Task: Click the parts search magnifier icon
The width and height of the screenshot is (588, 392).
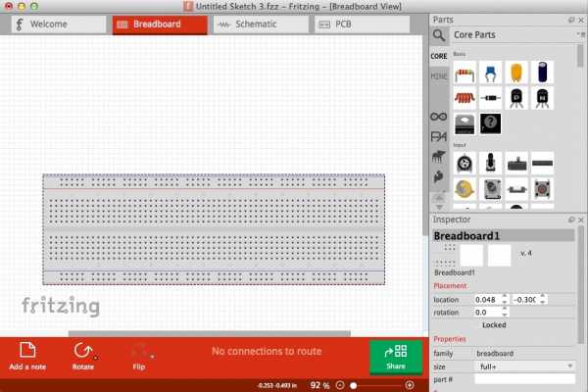Action: click(x=439, y=35)
